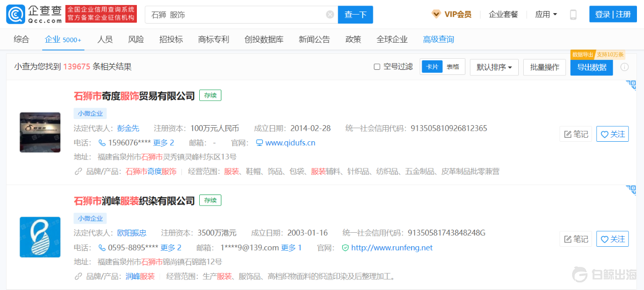Open the 商标专利 tab
644x290 pixels.
[213, 39]
